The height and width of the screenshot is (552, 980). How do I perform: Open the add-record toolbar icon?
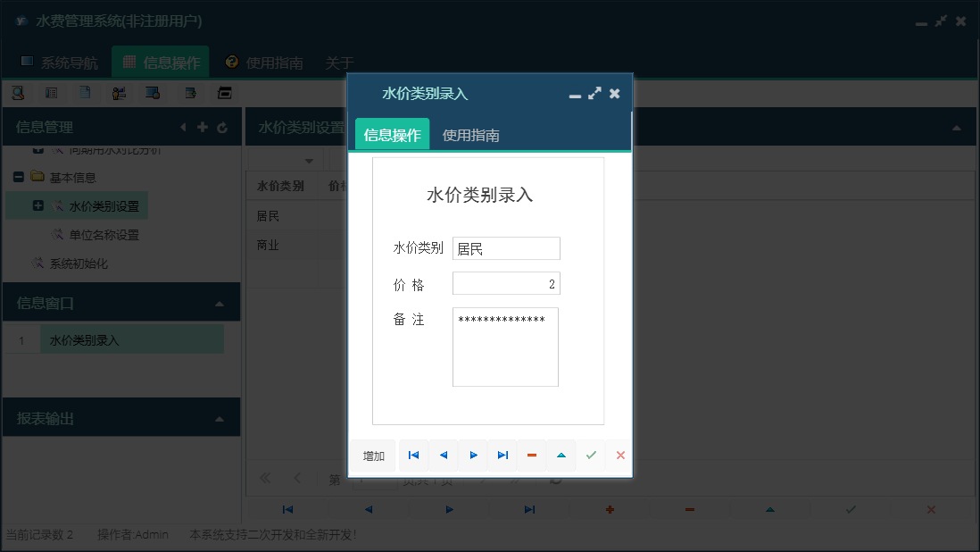click(188, 93)
